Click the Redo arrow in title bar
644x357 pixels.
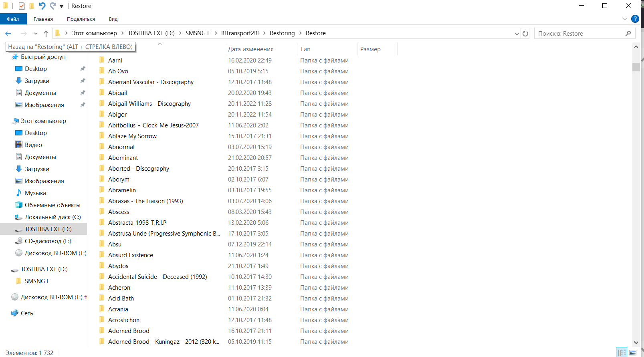pyautogui.click(x=53, y=6)
